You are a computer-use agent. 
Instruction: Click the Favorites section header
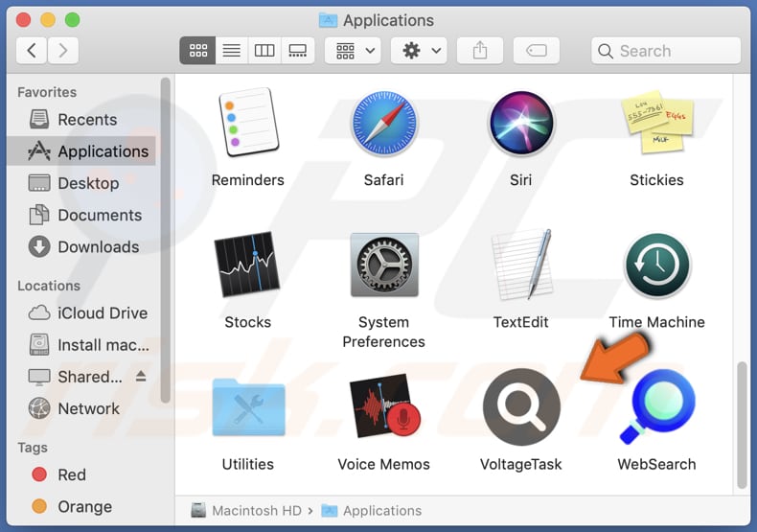click(47, 92)
